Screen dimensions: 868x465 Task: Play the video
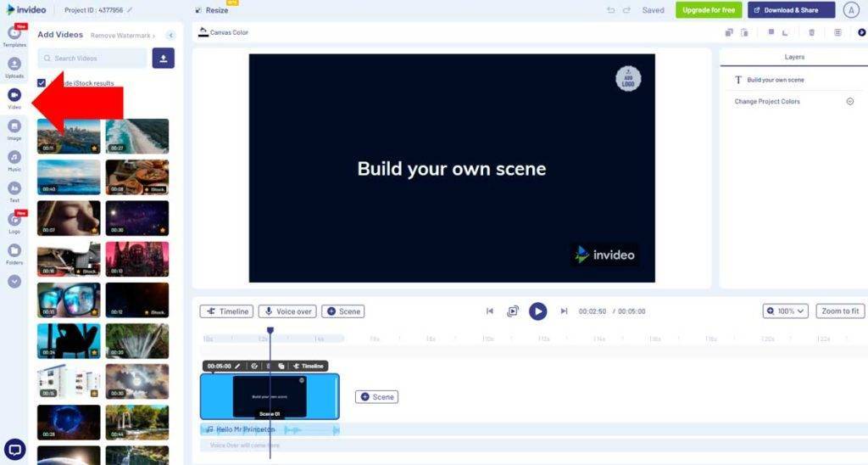pyautogui.click(x=537, y=311)
